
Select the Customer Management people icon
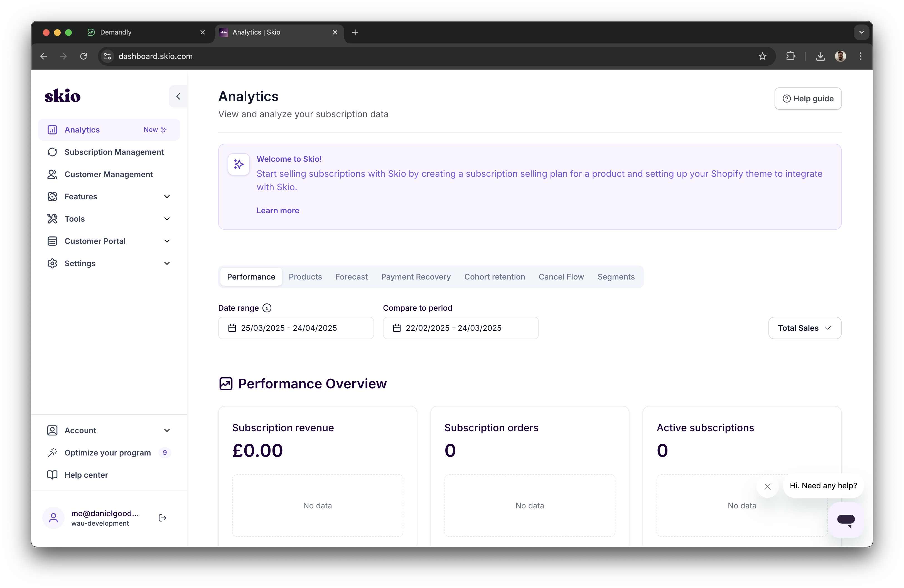[x=52, y=174]
